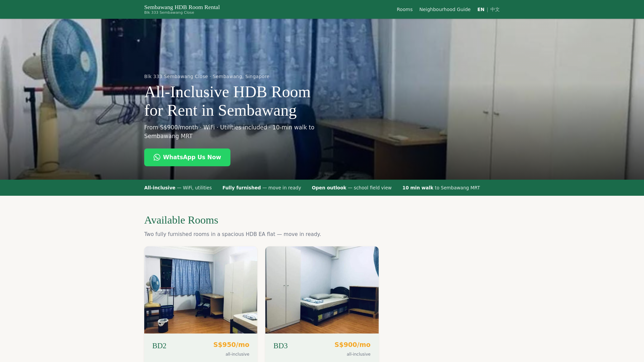Click the Open outlook school field view feature
644x362 pixels.
tap(352, 188)
